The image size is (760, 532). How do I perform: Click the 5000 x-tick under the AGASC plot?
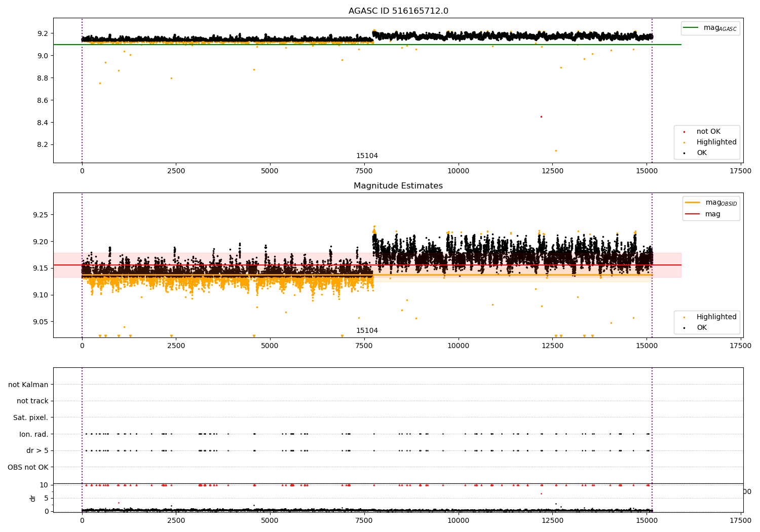[x=270, y=171]
